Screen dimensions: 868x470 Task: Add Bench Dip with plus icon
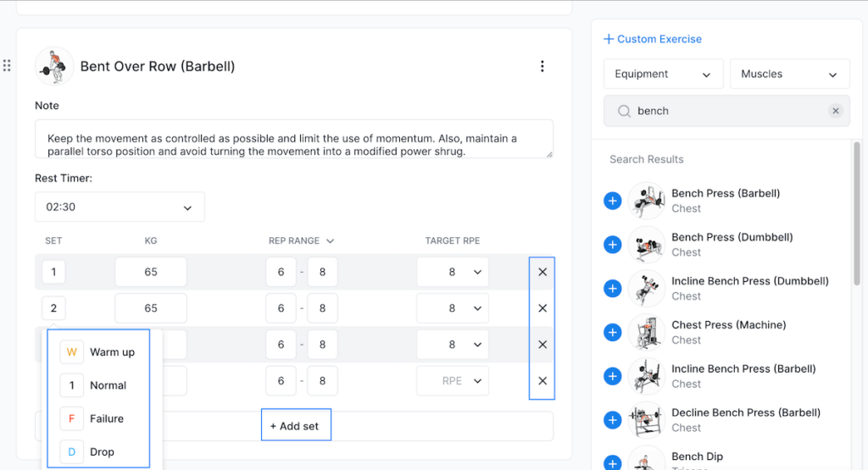point(612,463)
